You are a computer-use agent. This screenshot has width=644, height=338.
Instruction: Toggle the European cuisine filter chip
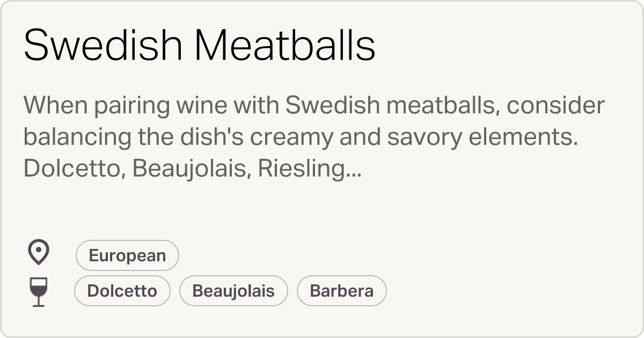pos(127,254)
